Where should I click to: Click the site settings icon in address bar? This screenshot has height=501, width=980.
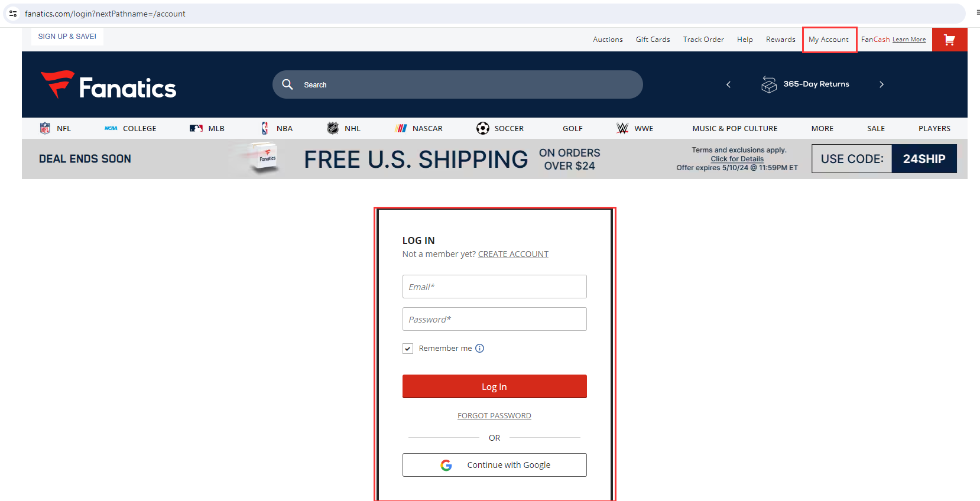[13, 14]
